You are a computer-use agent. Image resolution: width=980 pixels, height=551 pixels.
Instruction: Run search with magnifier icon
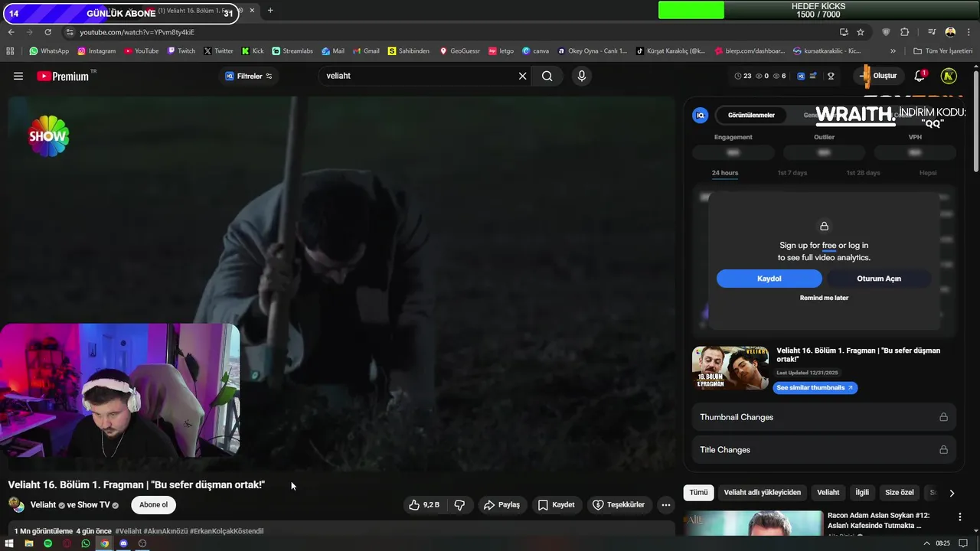(x=547, y=76)
